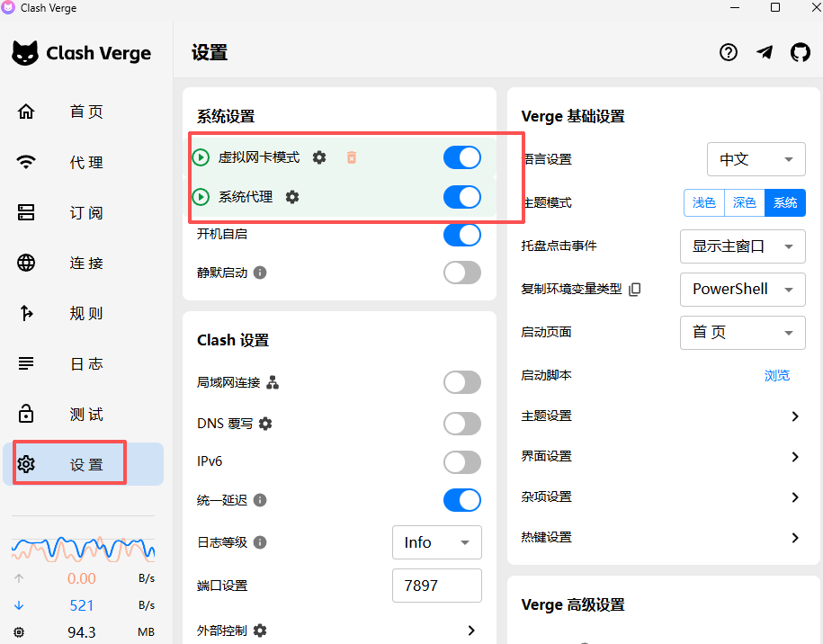The height and width of the screenshot is (644, 823).
Task: Enable the 静默启动 switch
Action: (x=462, y=273)
